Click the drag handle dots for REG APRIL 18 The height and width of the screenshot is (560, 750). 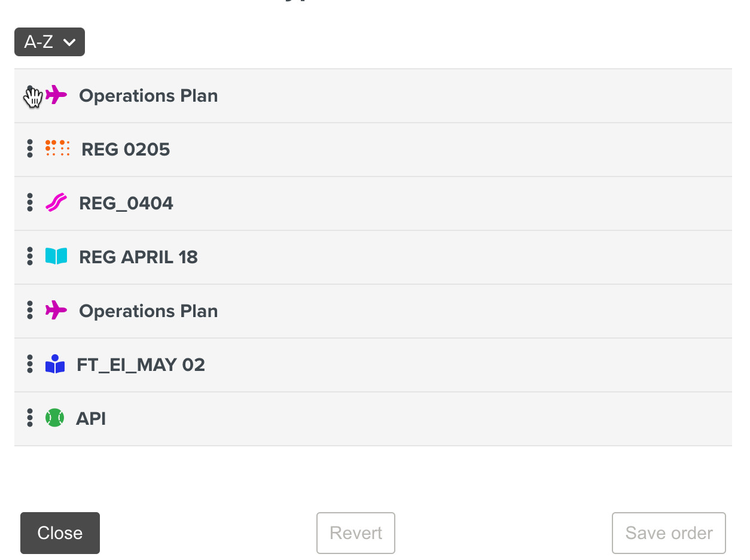pyautogui.click(x=30, y=257)
